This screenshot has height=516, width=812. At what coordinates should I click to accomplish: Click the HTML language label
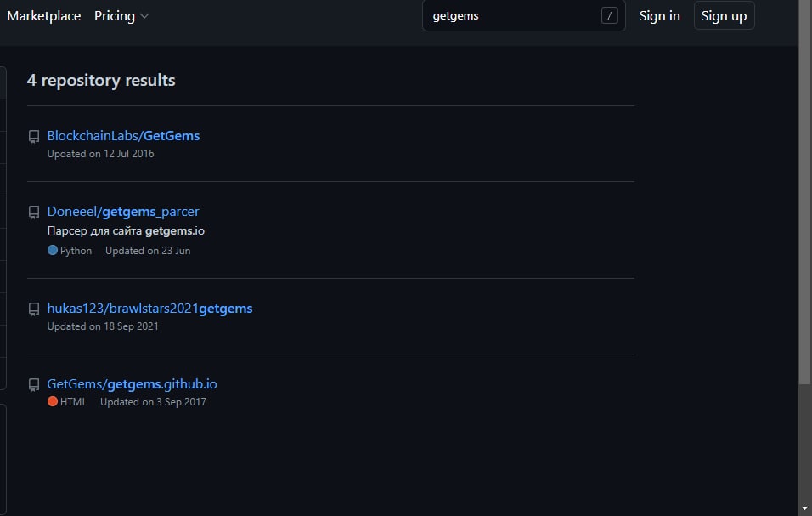pyautogui.click(x=74, y=402)
